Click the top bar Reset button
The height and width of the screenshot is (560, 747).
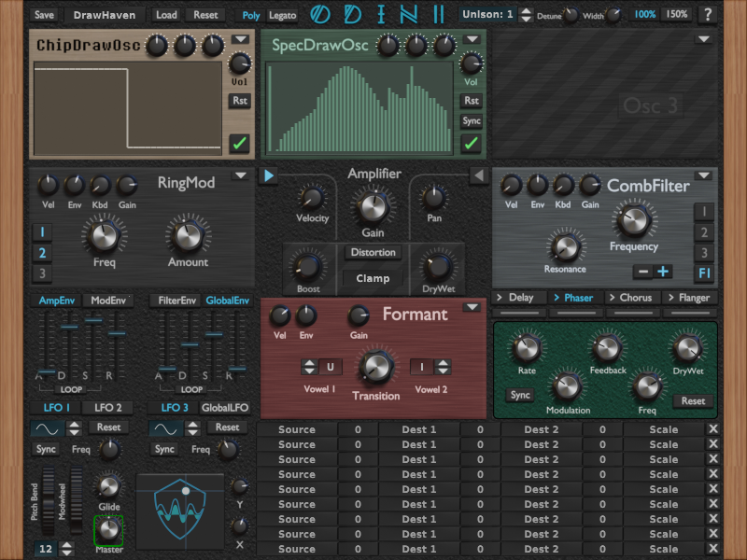coord(205,15)
